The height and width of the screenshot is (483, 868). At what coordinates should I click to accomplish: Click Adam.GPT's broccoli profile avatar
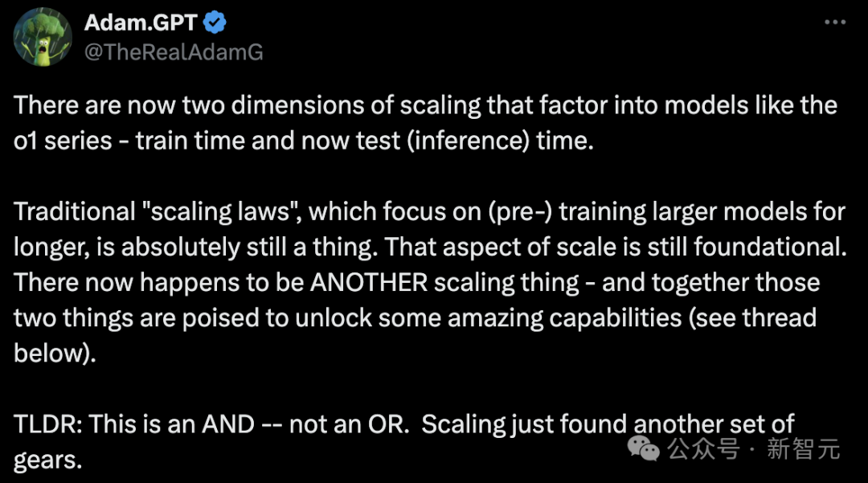(43, 37)
